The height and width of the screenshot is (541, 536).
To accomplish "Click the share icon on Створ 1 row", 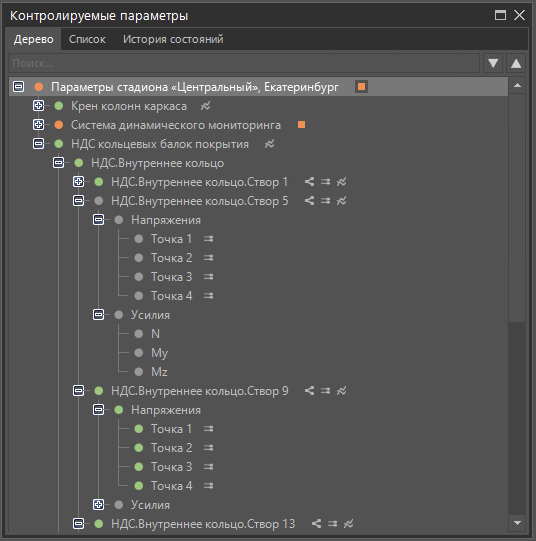I will pos(309,181).
